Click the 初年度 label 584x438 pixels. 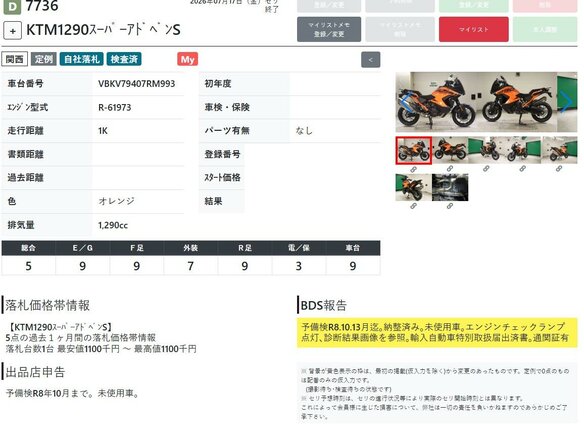click(x=218, y=84)
